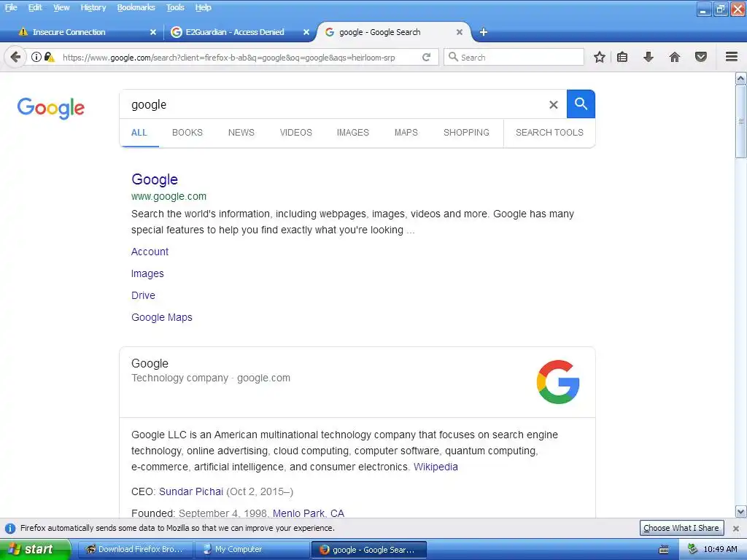The width and height of the screenshot is (747, 560).
Task: Open the View menu
Action: (x=61, y=7)
